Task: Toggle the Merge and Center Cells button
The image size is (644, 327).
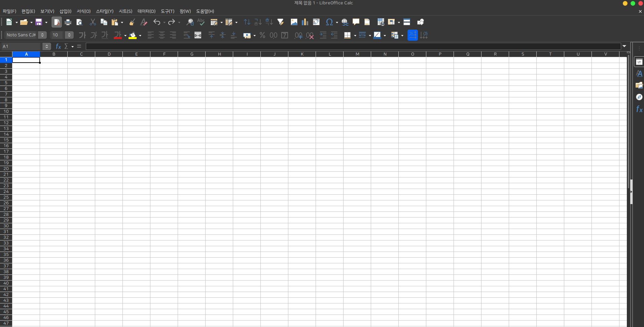Action: 198,35
